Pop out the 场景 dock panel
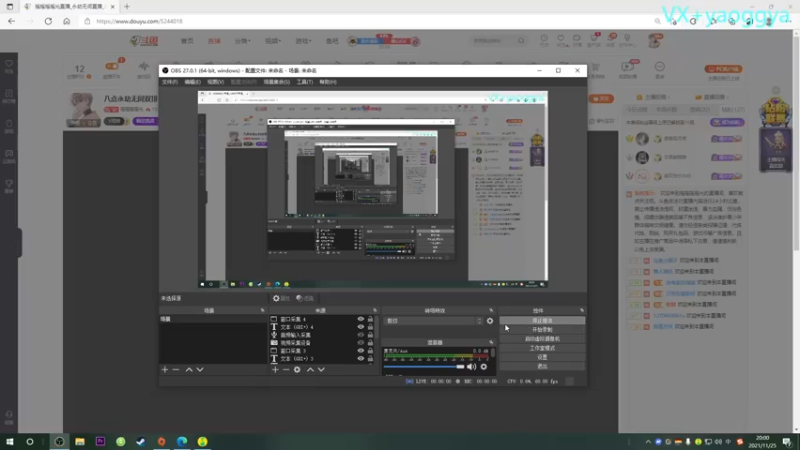800x450 pixels. coord(263,310)
